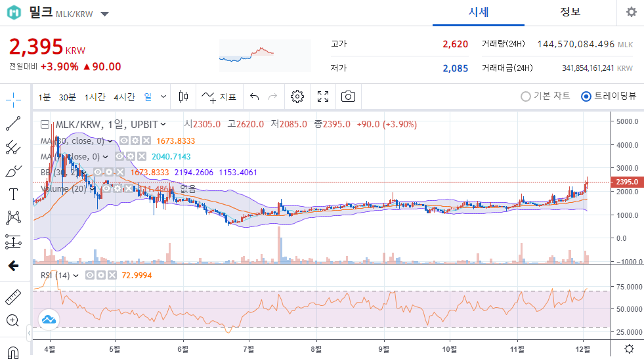The image size is (644, 359).
Task: Hide the MA 7 indicator
Action: click(x=119, y=156)
